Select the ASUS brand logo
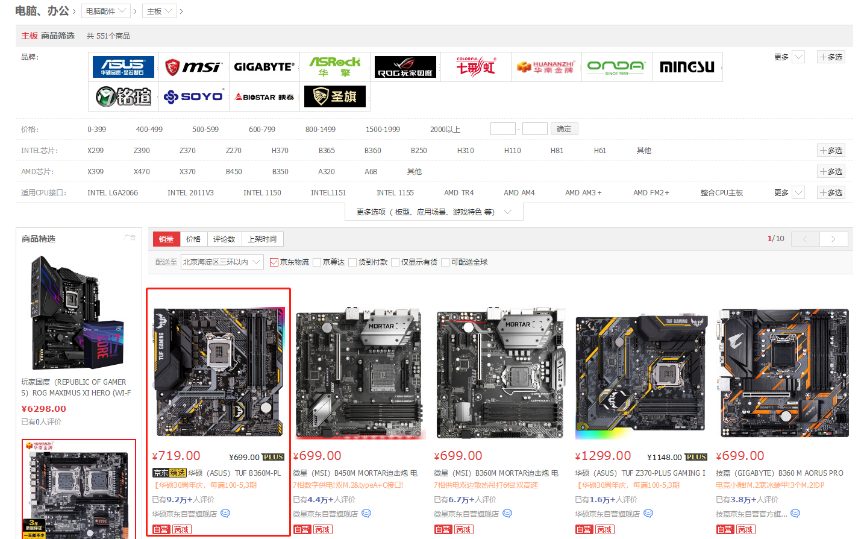 pyautogui.click(x=123, y=67)
